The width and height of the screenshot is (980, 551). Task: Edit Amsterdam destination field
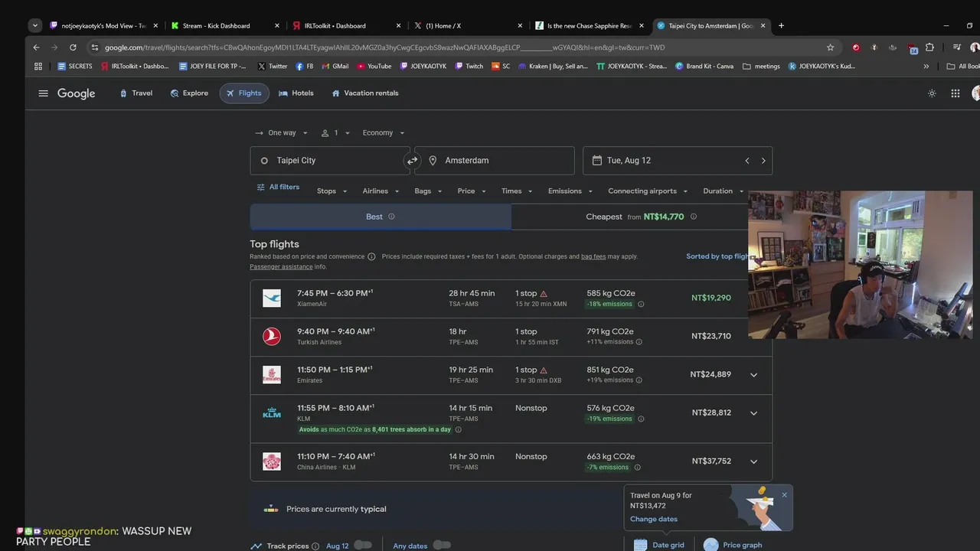[495, 161]
